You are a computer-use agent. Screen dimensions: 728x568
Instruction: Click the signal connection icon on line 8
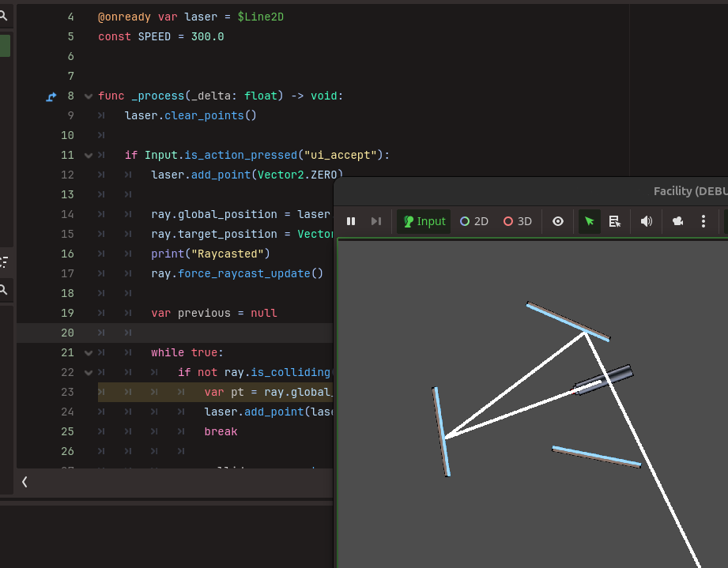coord(52,96)
